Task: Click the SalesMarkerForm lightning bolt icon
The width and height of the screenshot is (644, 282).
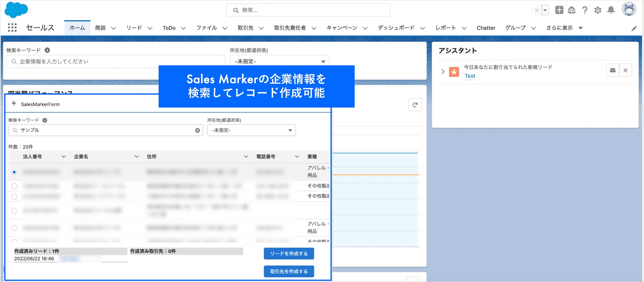Action: [x=14, y=103]
